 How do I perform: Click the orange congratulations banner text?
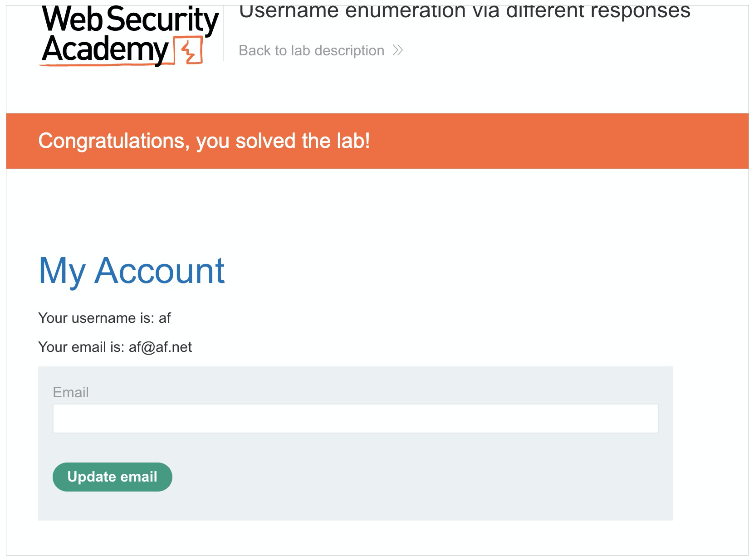(204, 141)
